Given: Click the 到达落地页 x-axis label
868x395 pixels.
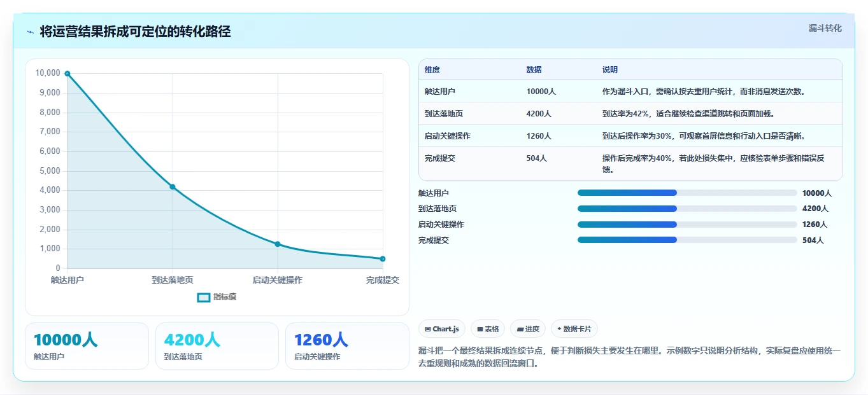Looking at the screenshot, I should [x=173, y=280].
